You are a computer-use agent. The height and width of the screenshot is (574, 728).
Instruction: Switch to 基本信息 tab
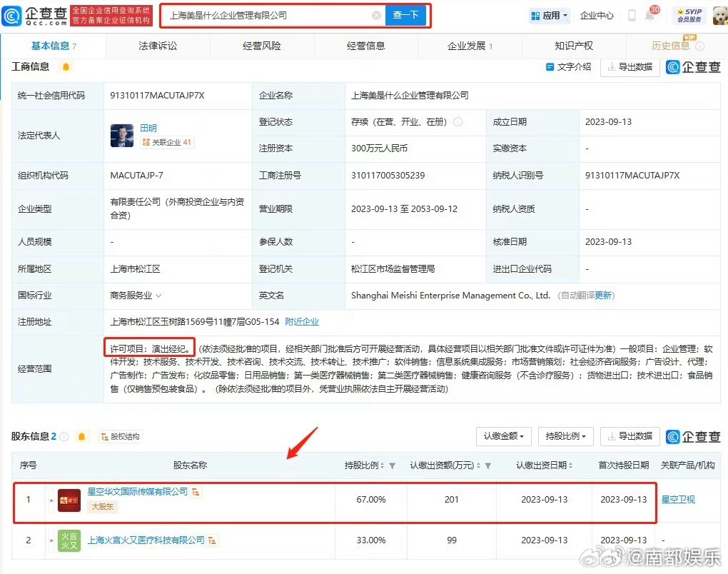click(x=53, y=46)
